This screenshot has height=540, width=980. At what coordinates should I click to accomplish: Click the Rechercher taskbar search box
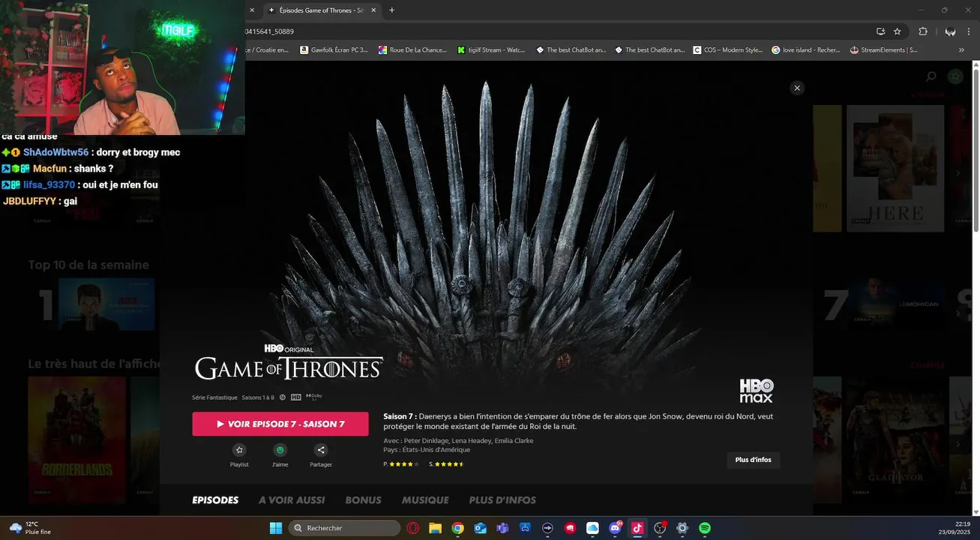[x=344, y=528]
